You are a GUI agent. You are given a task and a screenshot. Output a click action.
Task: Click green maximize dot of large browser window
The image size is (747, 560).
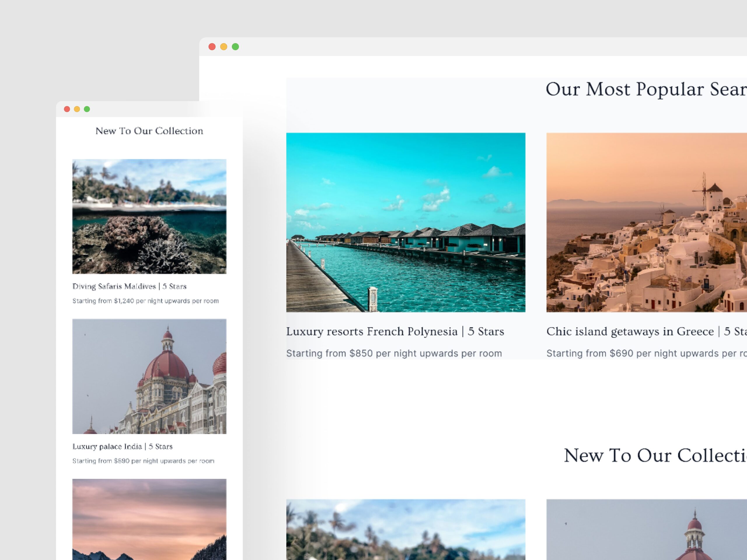coord(235,47)
